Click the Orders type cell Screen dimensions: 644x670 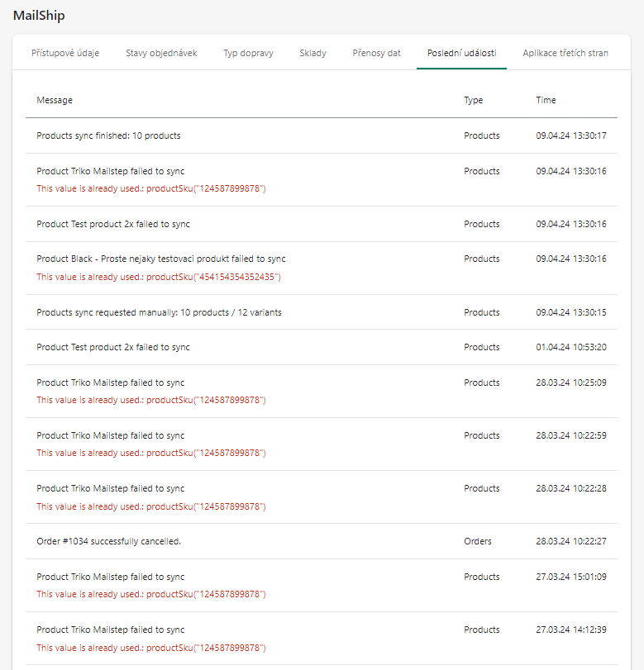point(478,541)
